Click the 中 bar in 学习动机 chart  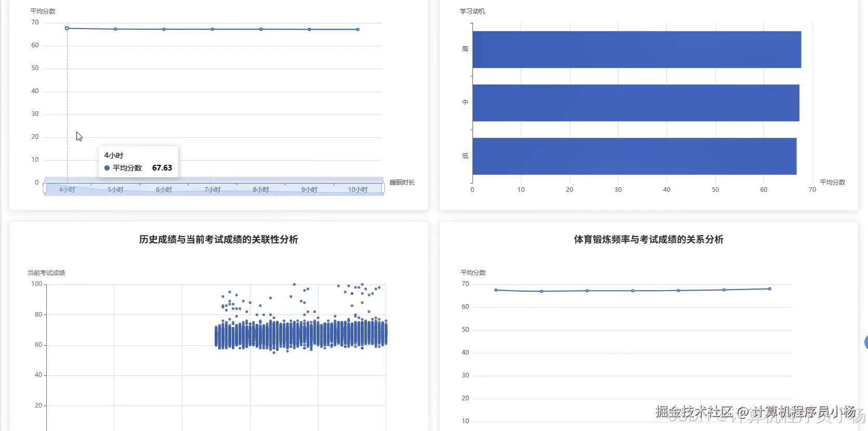tap(636, 103)
